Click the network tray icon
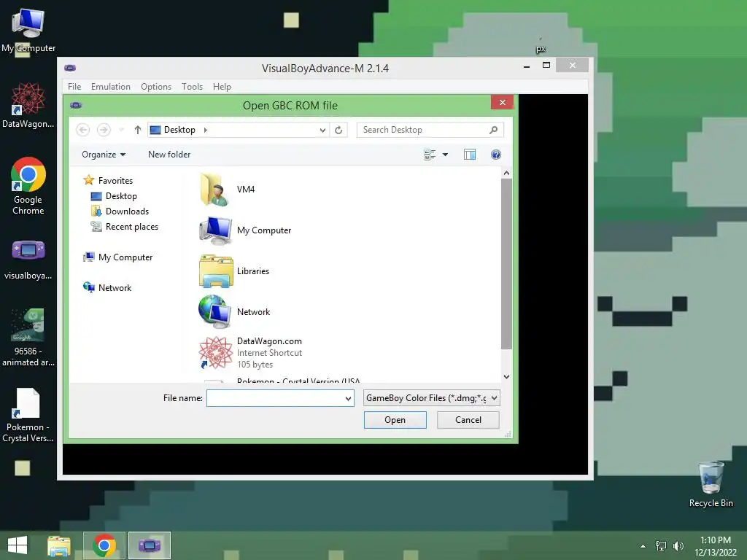This screenshot has height=560, width=747. (661, 545)
